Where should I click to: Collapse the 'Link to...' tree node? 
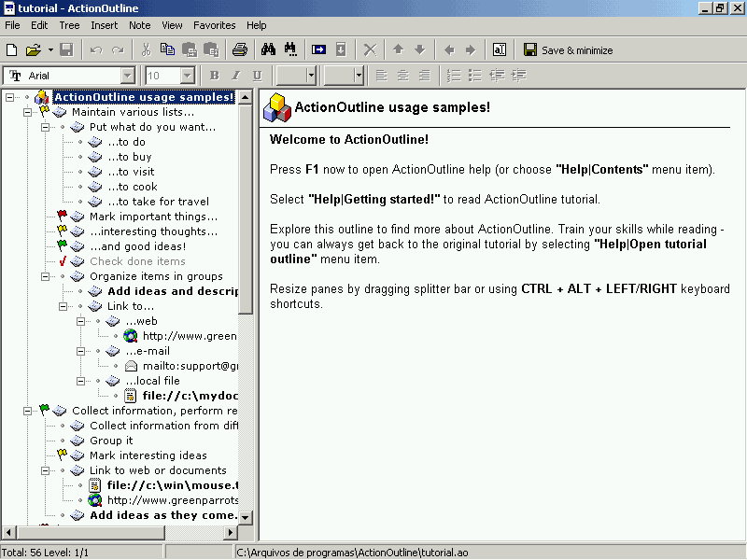tap(63, 306)
